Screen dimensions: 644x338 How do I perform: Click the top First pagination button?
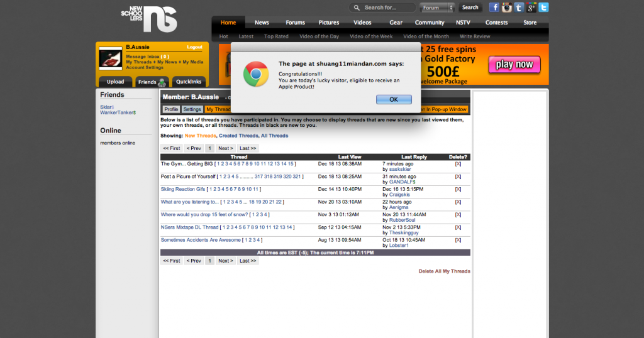click(x=171, y=148)
